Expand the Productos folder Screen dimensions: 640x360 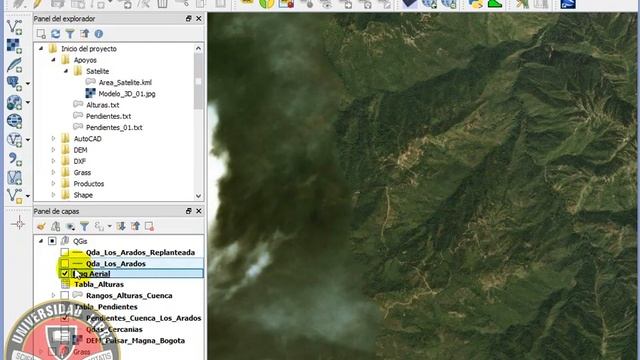point(53,184)
